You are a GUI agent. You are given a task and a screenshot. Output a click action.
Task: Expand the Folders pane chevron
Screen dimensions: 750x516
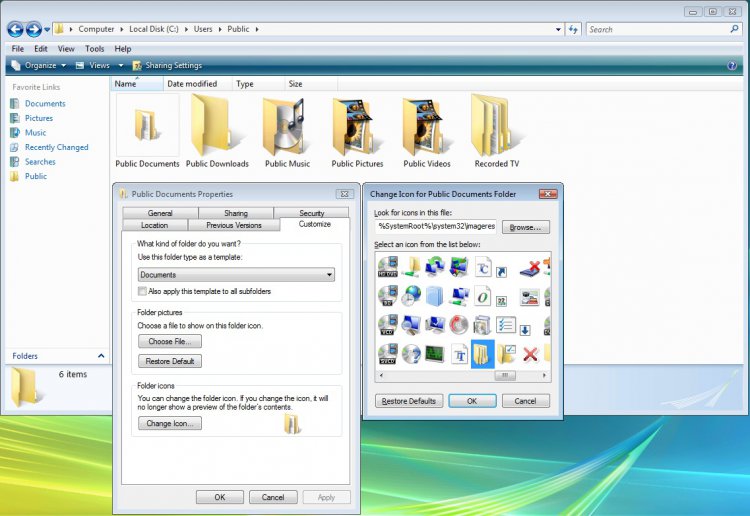[x=101, y=356]
